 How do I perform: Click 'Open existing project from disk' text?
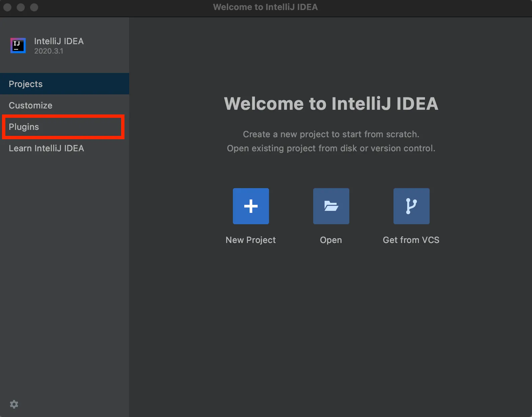coord(331,148)
